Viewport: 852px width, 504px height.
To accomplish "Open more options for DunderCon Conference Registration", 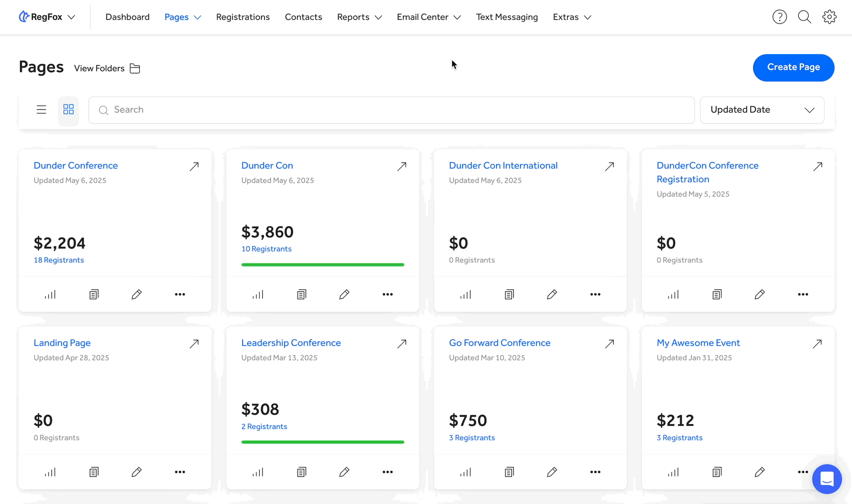I will pyautogui.click(x=803, y=294).
